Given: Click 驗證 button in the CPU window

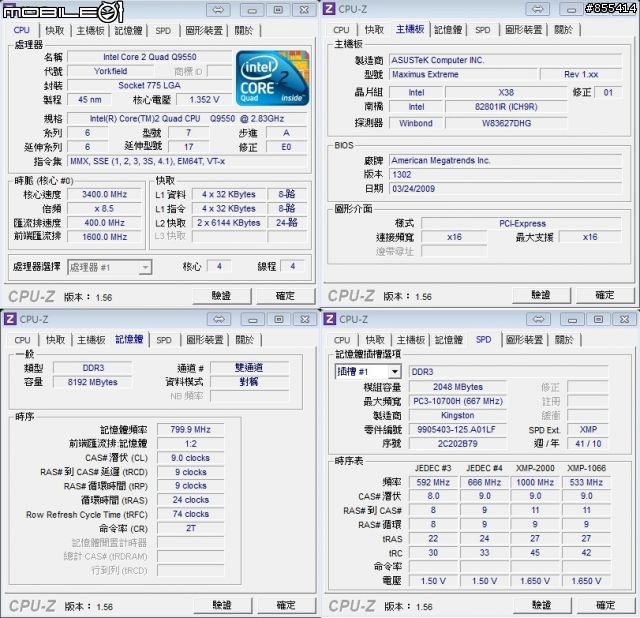Looking at the screenshot, I should (x=222, y=296).
